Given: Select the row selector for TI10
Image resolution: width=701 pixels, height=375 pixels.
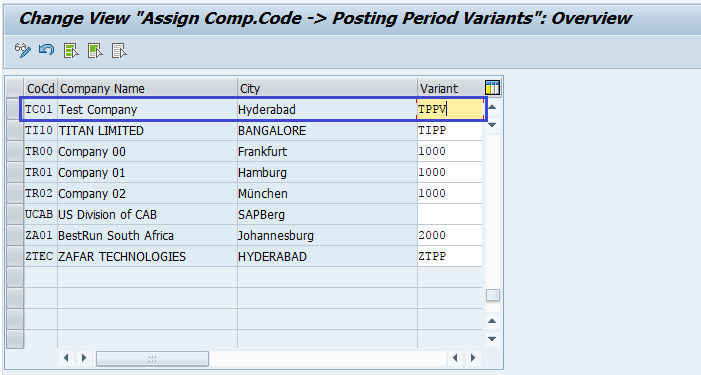Looking at the screenshot, I should pos(15,131).
